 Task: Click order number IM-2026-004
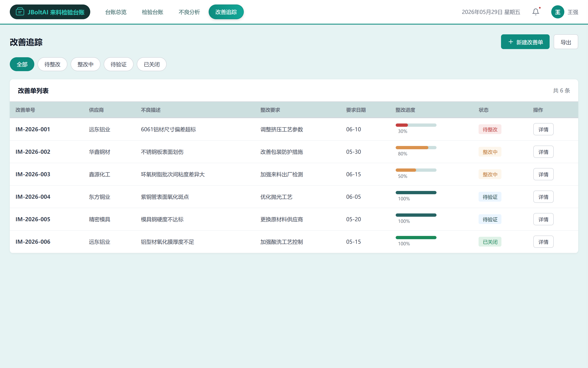[33, 197]
